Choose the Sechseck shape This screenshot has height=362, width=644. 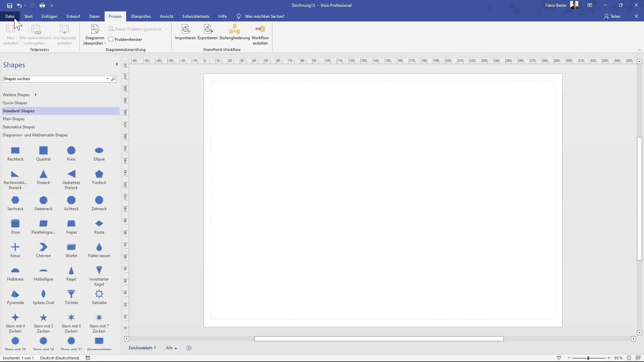[x=15, y=203]
